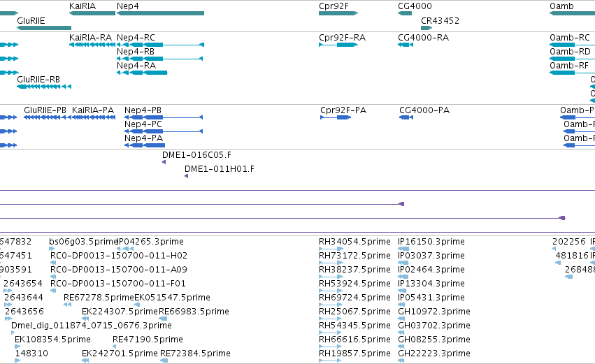Click the Nep4 gene label
The width and height of the screenshot is (595, 364).
[x=127, y=6]
